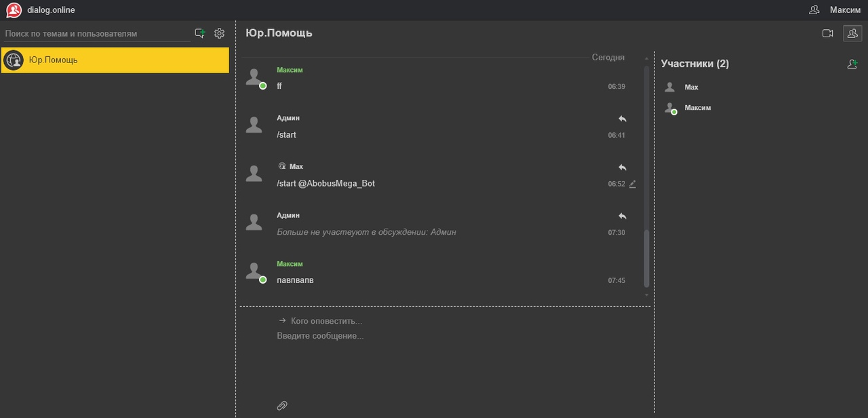
Task: Select participant Максим in the members list
Action: [697, 108]
